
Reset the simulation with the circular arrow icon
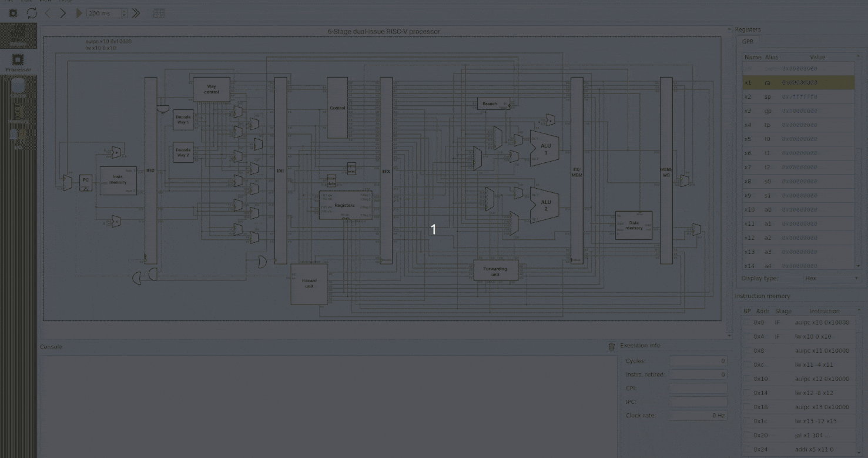[x=32, y=12]
